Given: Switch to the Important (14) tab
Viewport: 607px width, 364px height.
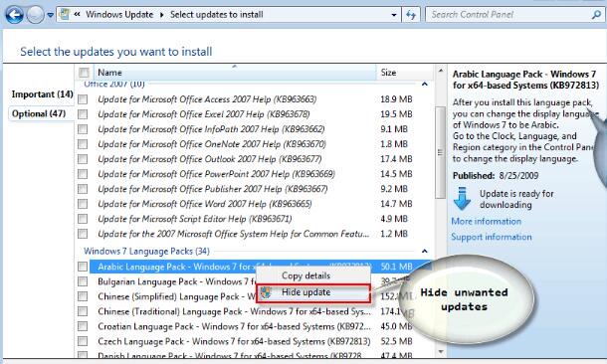Looking at the screenshot, I should (x=42, y=94).
